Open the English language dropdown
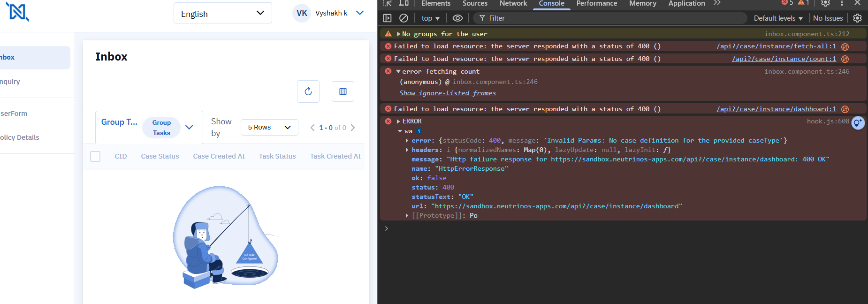This screenshot has width=868, height=304. (222, 13)
